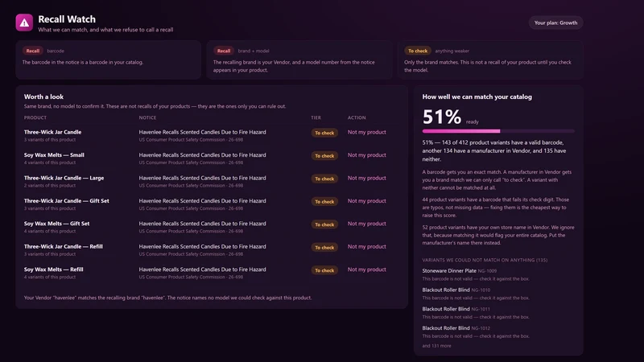Click the PRODUCT column header

[35, 117]
